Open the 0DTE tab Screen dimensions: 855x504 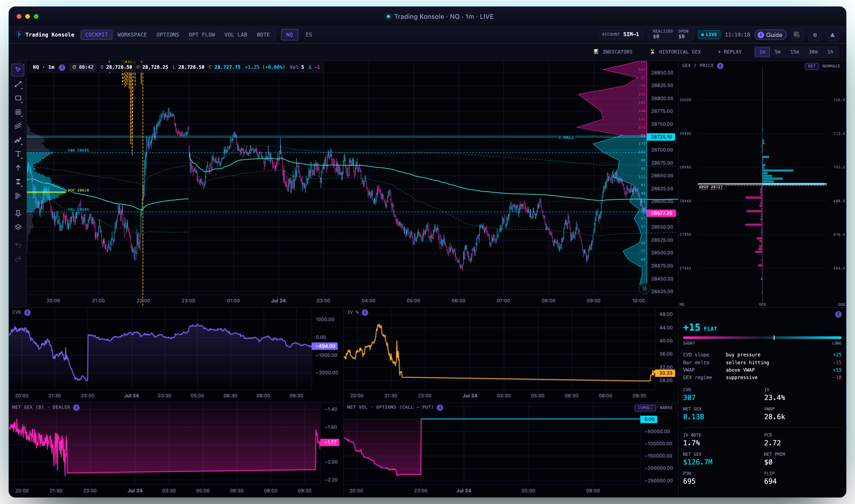point(263,35)
